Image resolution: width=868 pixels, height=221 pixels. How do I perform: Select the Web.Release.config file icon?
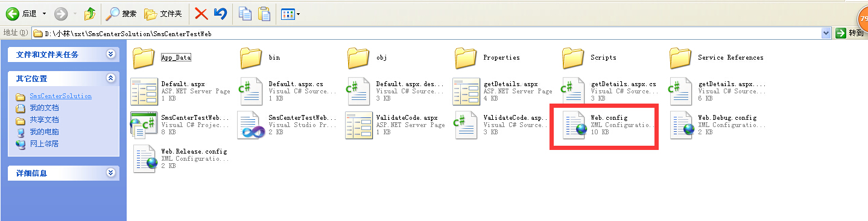click(145, 159)
